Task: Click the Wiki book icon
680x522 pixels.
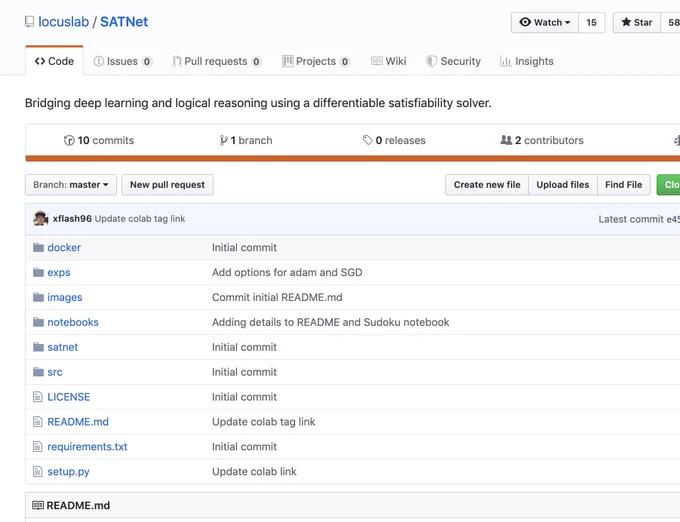Action: (376, 61)
